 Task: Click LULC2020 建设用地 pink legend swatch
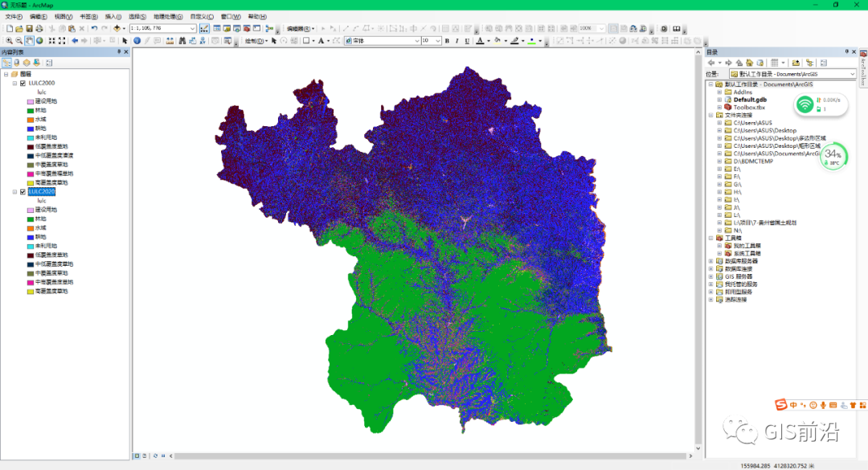click(x=31, y=210)
